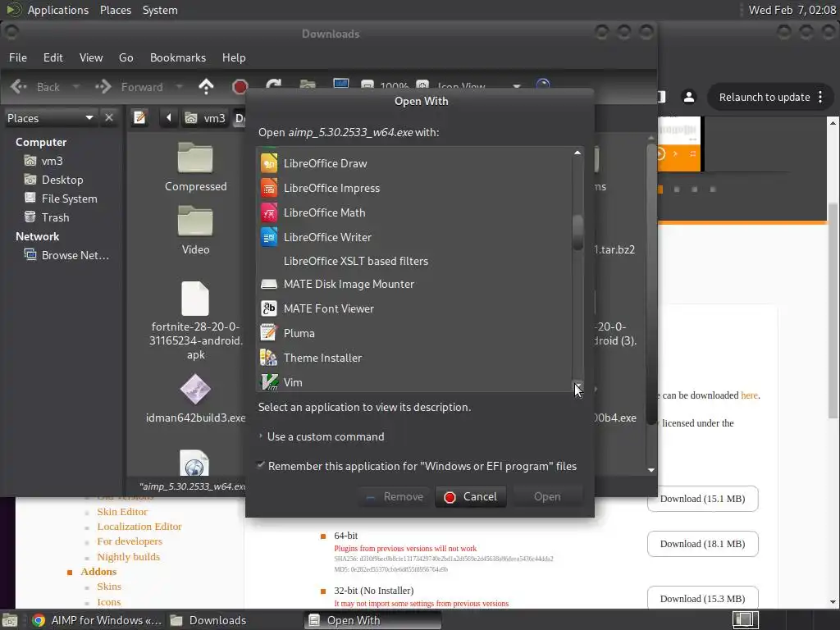Click the red Stop loading icon
Screen dimensions: 840x630
click(240, 87)
